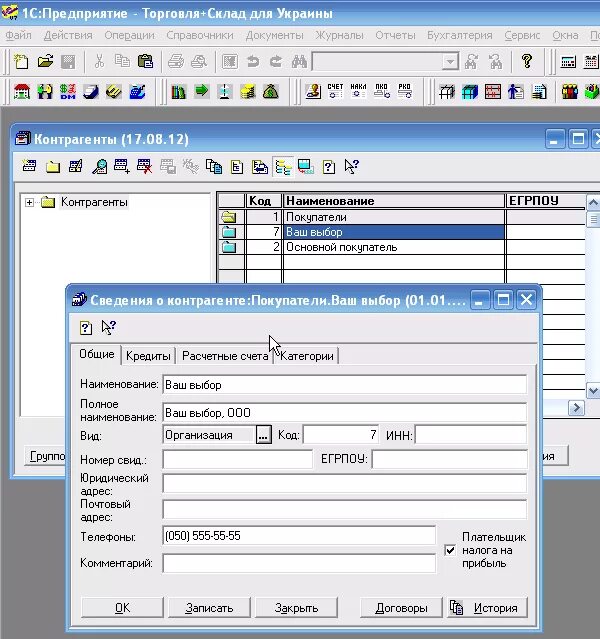600x639 pixels.
Task: Click the Полное наименование input field
Action: tap(344, 412)
